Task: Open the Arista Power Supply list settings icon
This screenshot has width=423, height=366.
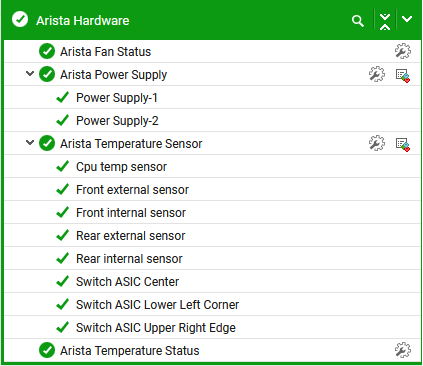Action: click(403, 76)
